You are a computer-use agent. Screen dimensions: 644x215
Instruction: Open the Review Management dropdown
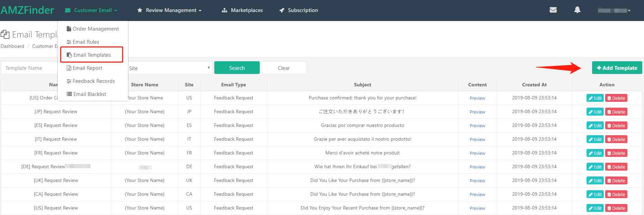tap(169, 10)
